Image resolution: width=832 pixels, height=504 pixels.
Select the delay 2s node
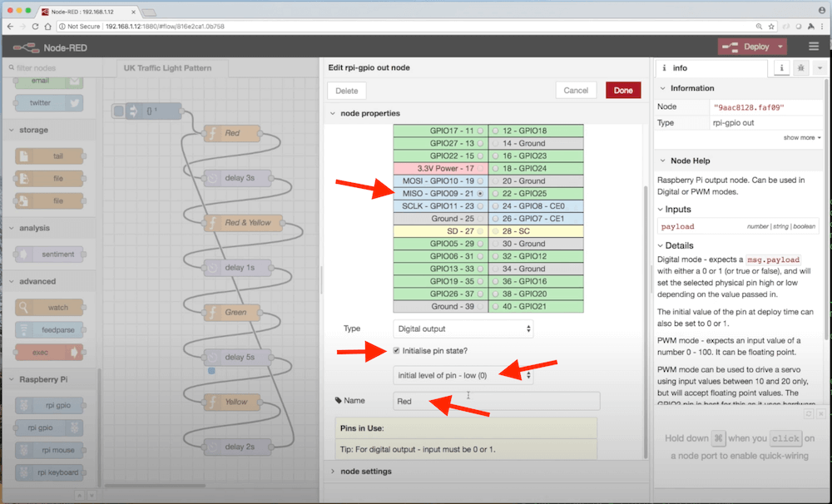click(238, 447)
